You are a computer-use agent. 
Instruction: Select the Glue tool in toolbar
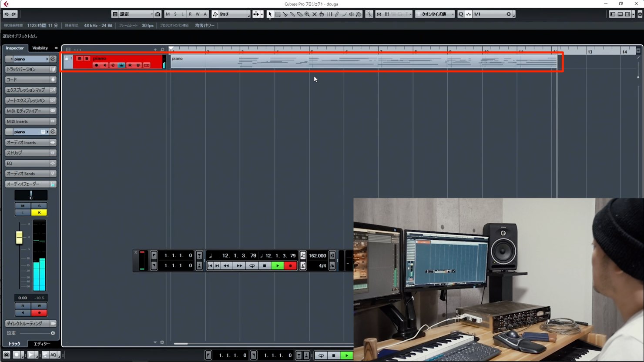click(292, 14)
